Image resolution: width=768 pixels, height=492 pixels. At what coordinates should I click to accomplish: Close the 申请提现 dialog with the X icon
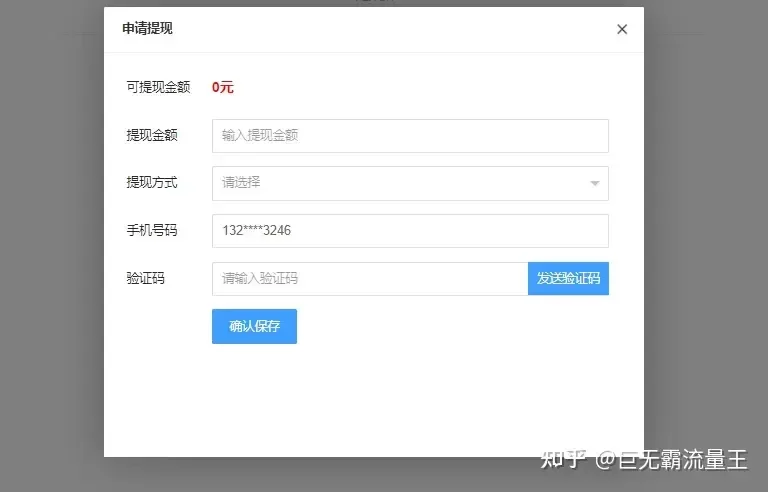[622, 29]
